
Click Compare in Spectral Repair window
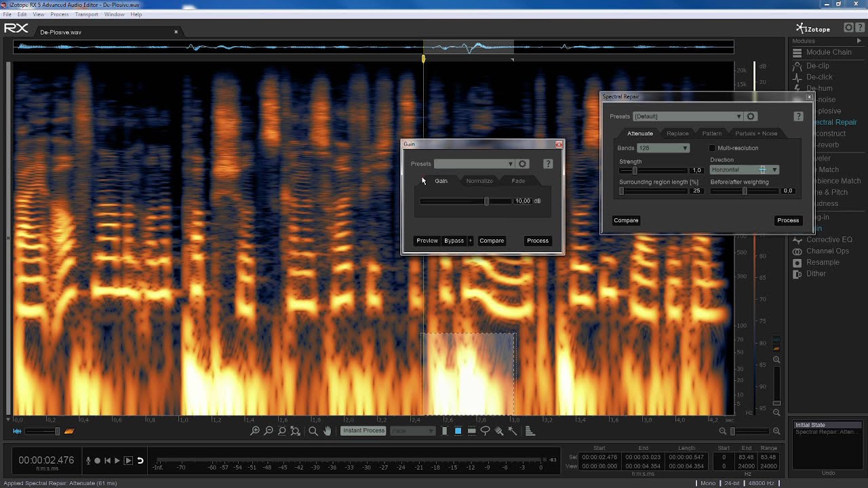626,220
